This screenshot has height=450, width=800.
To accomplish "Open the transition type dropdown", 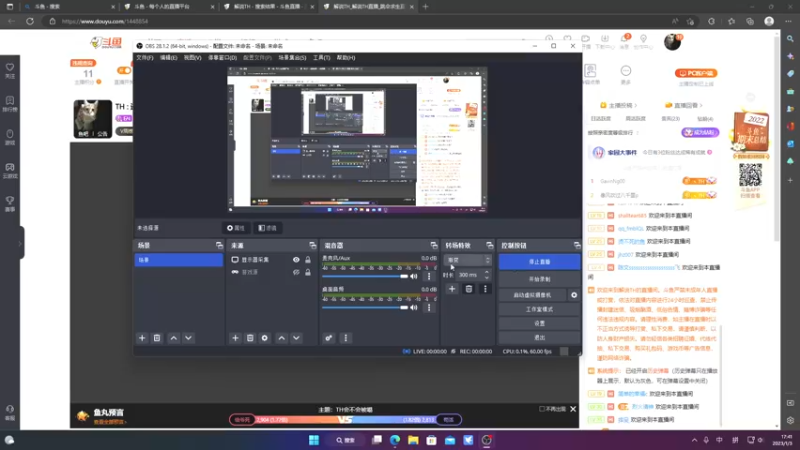I will point(467,260).
